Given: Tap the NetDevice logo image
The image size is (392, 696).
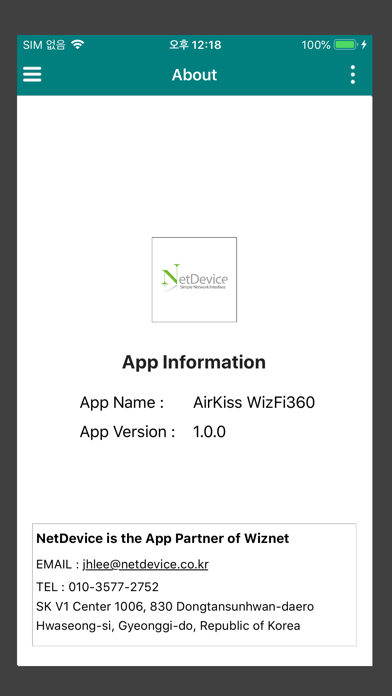Looking at the screenshot, I should click(194, 280).
